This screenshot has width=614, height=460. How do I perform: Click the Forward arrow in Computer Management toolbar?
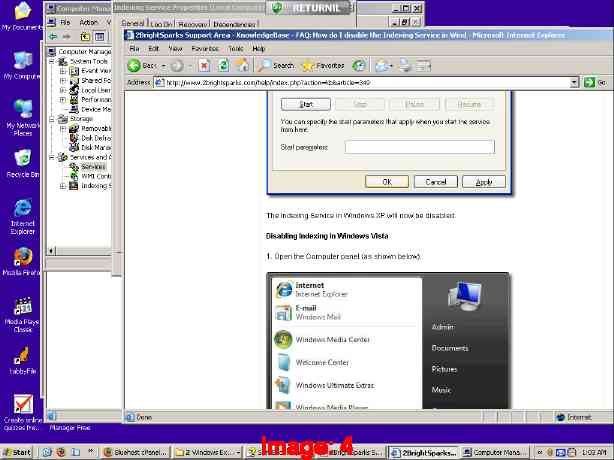[67, 37]
